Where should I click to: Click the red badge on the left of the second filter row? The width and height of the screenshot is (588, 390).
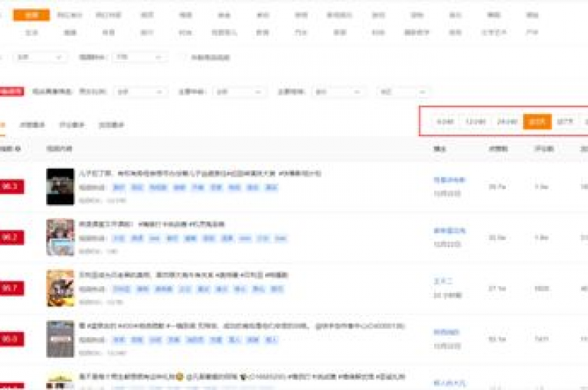click(11, 92)
